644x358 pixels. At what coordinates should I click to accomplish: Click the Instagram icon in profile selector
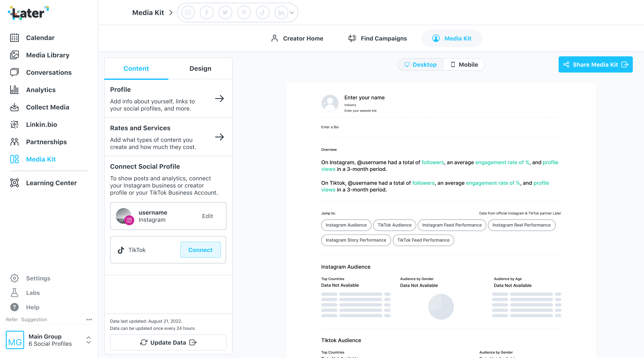[188, 13]
